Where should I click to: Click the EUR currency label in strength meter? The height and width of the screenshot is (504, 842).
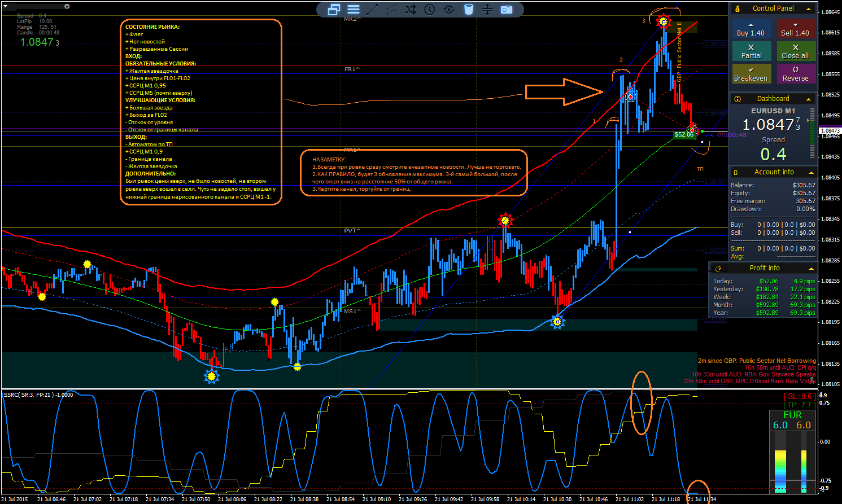pos(792,415)
